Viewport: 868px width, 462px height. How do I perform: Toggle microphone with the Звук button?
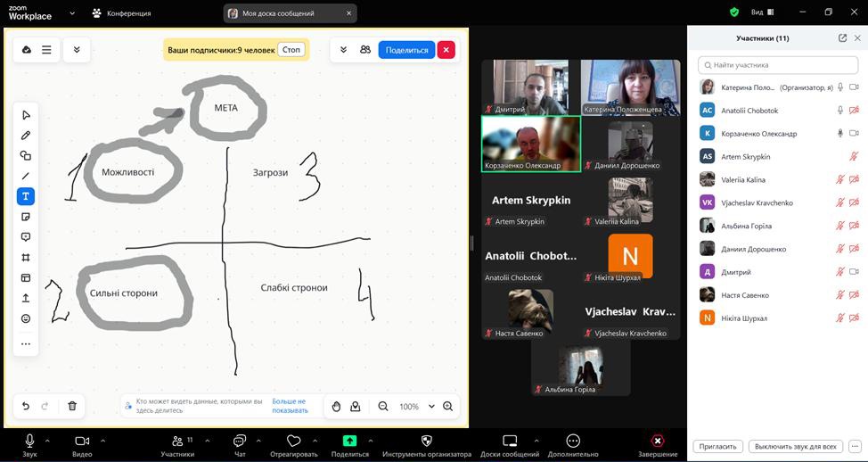tap(29, 445)
